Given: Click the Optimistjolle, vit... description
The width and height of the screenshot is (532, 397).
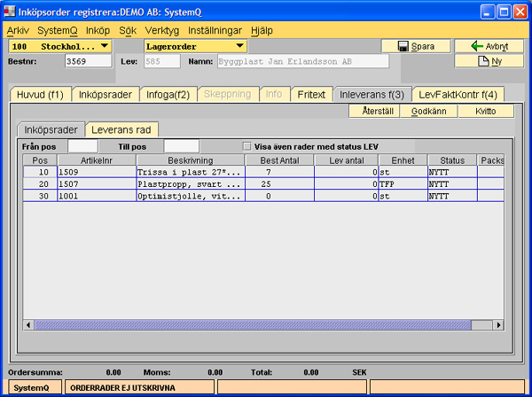Looking at the screenshot, I should coord(191,196).
